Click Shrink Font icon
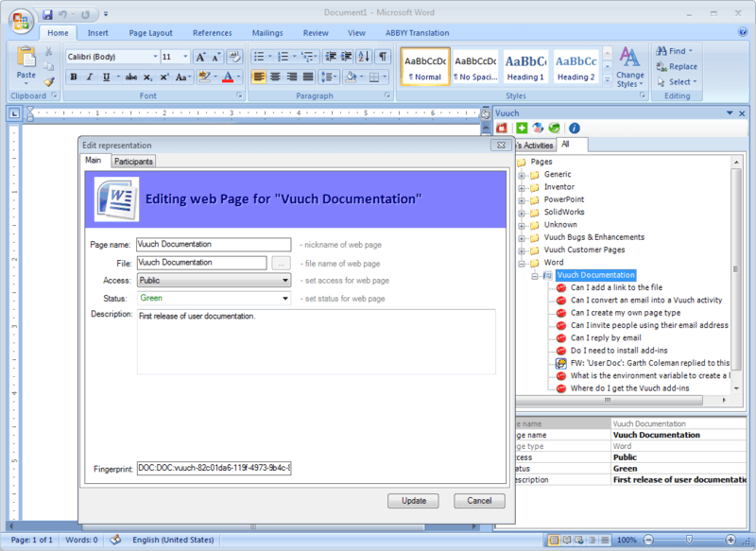 point(216,57)
